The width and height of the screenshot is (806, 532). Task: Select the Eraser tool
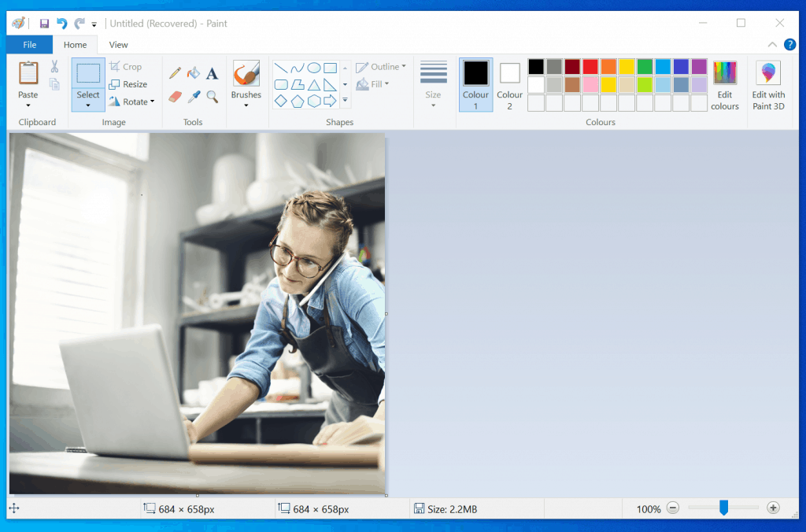point(175,96)
